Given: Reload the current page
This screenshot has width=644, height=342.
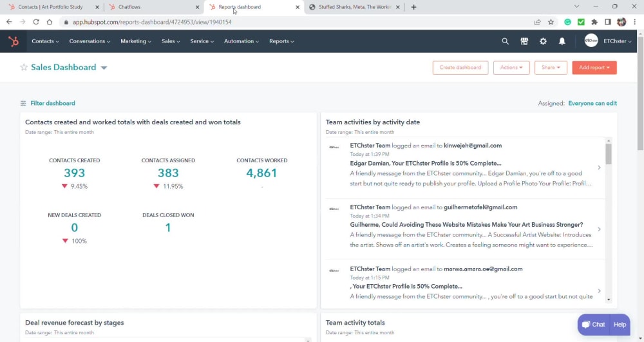Looking at the screenshot, I should point(36,22).
